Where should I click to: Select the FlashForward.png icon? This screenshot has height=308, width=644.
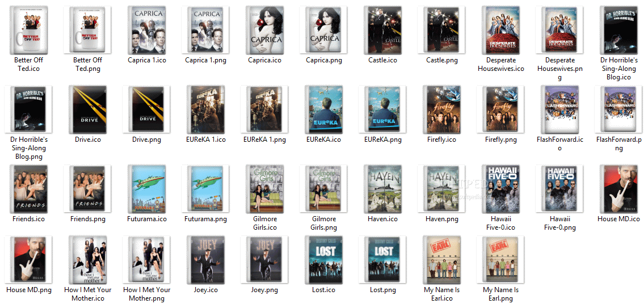click(x=620, y=109)
